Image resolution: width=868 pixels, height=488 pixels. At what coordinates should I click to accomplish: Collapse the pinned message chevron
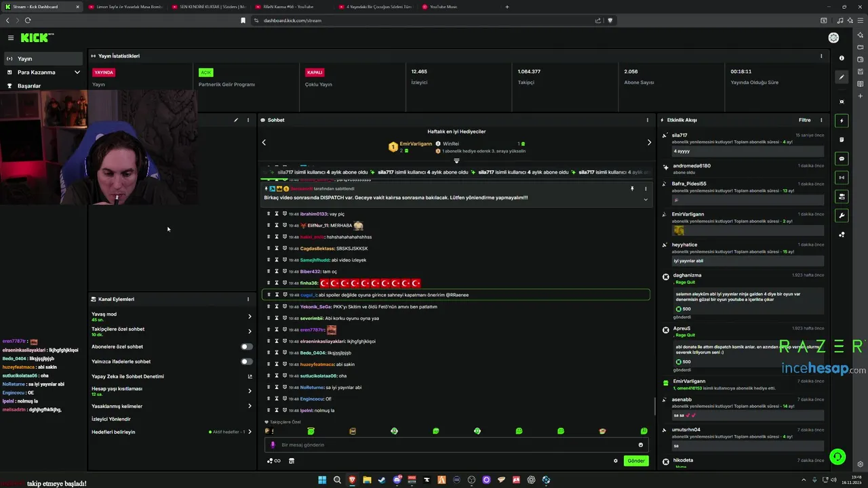646,200
